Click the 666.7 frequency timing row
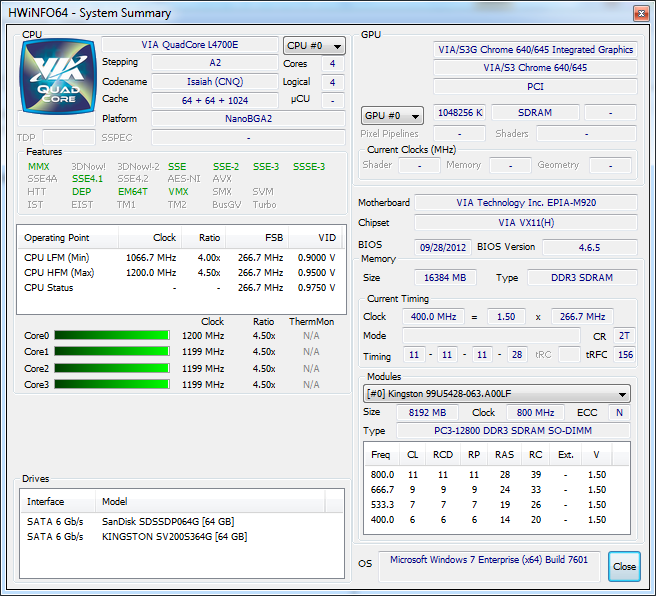 point(496,490)
